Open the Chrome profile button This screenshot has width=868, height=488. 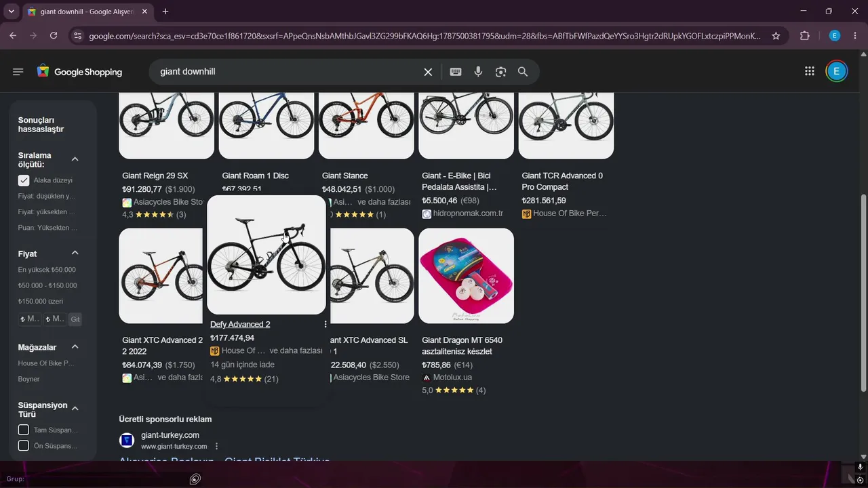[835, 36]
